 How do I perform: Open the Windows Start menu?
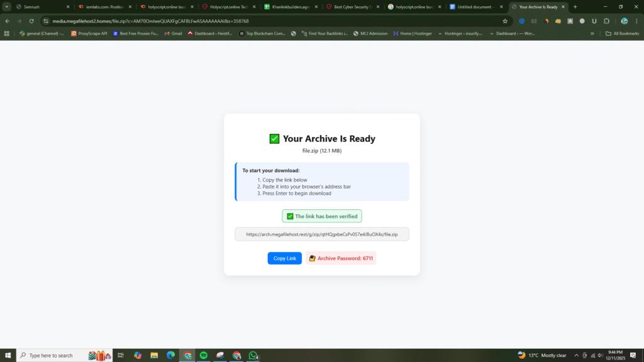(x=6, y=355)
